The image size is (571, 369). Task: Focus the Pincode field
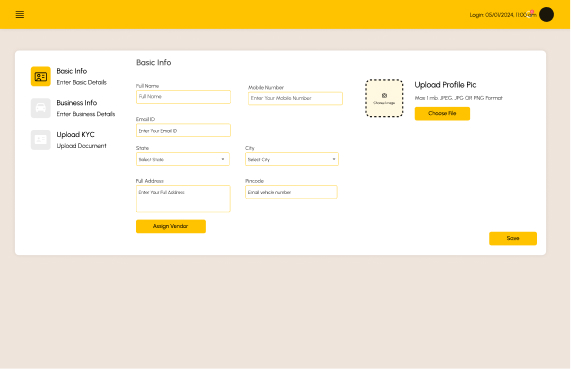click(x=291, y=192)
